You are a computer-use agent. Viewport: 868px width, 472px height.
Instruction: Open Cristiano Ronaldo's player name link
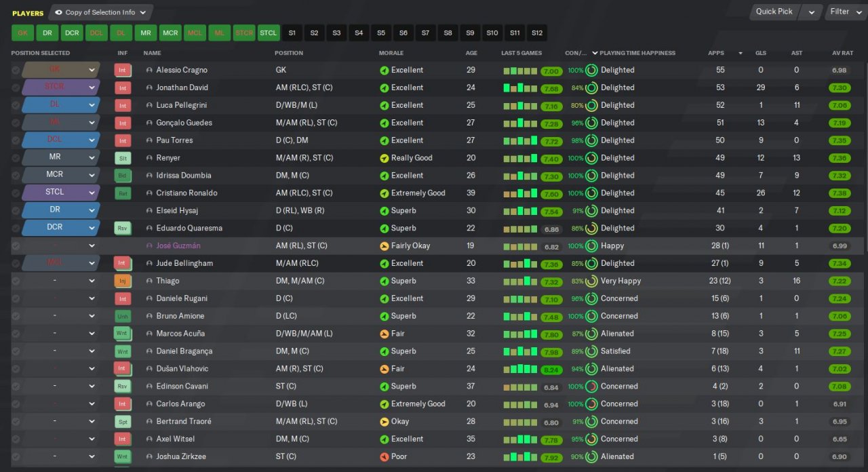point(186,193)
